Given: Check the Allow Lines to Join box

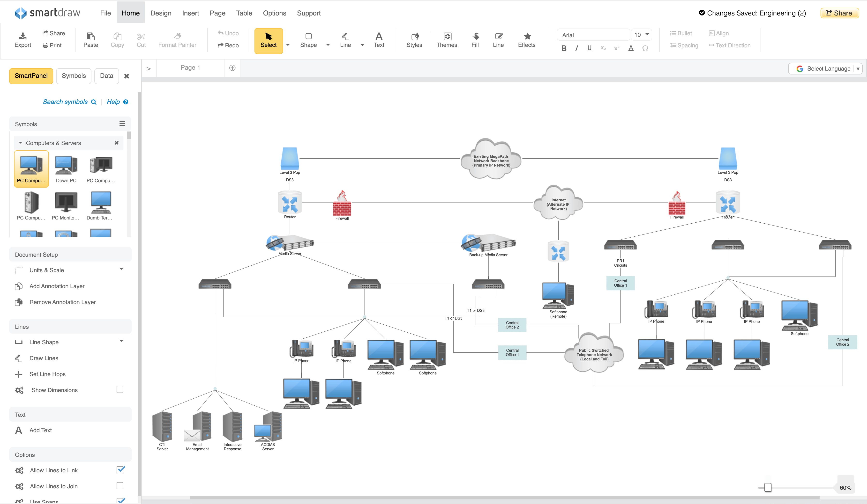Looking at the screenshot, I should [x=120, y=485].
